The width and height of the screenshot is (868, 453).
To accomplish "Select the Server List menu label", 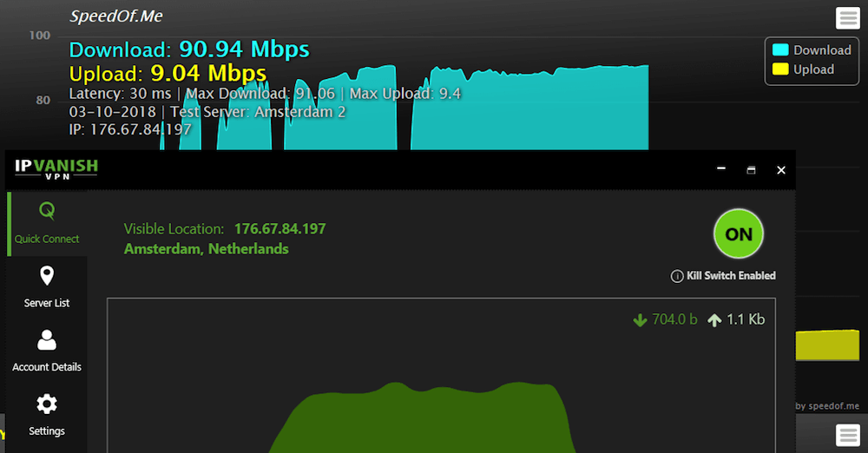I will (47, 303).
